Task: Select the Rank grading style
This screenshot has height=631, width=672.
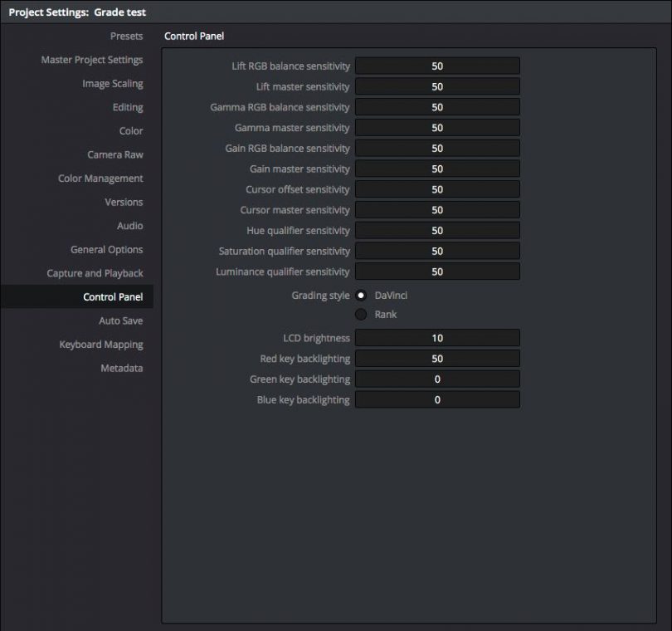Action: tap(361, 315)
